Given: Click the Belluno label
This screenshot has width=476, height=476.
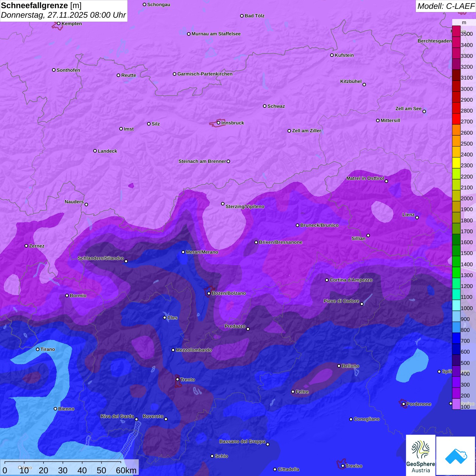Looking at the screenshot, I should pos(350,366).
